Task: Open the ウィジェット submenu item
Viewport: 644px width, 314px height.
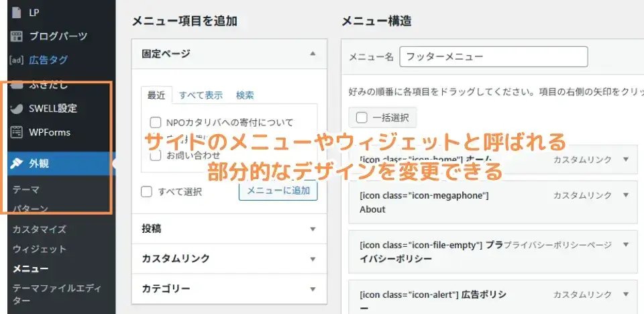Action: (x=40, y=249)
